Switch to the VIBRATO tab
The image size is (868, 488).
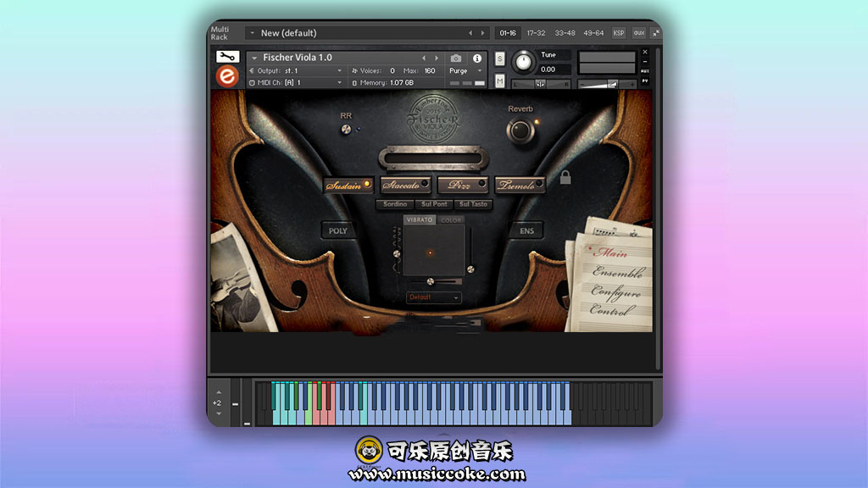click(x=420, y=219)
